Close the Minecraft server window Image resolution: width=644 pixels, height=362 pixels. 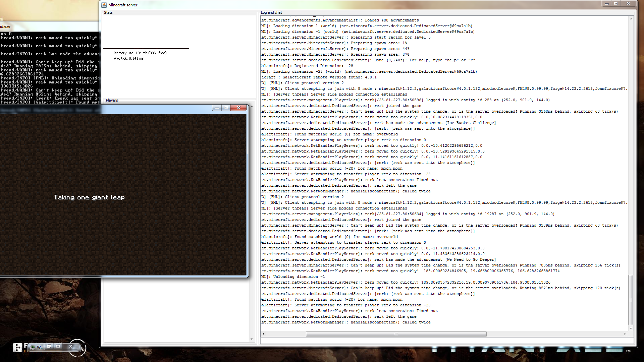pos(629,4)
